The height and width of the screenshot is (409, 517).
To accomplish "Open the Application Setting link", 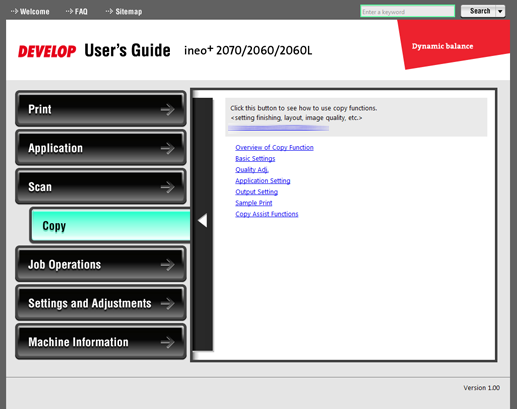I will pyautogui.click(x=263, y=180).
